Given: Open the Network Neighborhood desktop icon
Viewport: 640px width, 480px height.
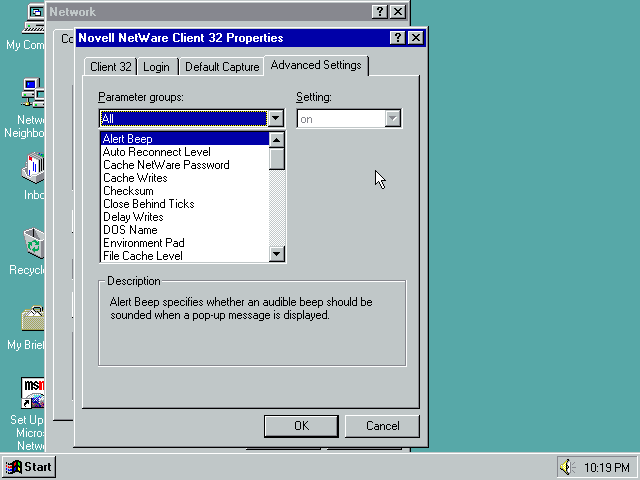Looking at the screenshot, I should coord(33,93).
